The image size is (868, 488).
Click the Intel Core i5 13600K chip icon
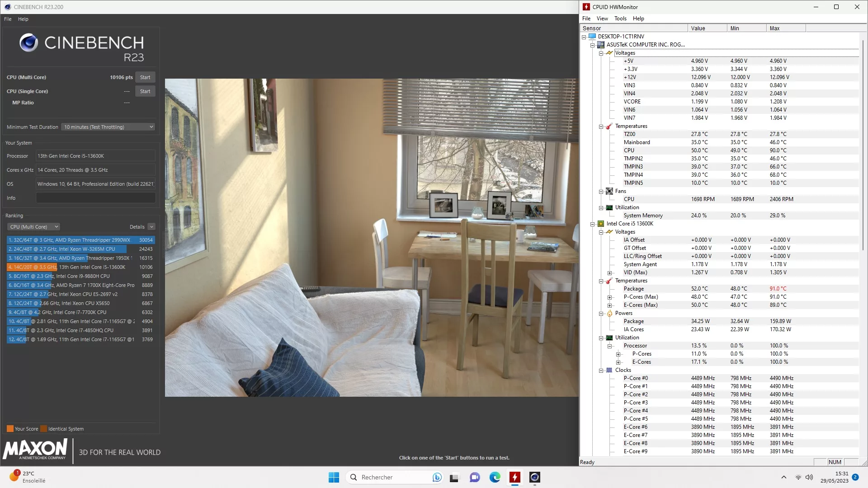click(x=601, y=224)
